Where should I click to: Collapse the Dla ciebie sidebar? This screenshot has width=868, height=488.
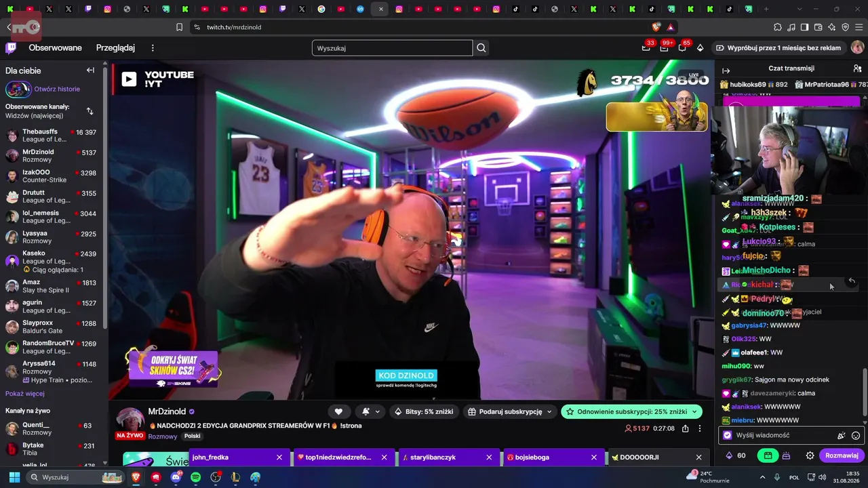pyautogui.click(x=90, y=70)
